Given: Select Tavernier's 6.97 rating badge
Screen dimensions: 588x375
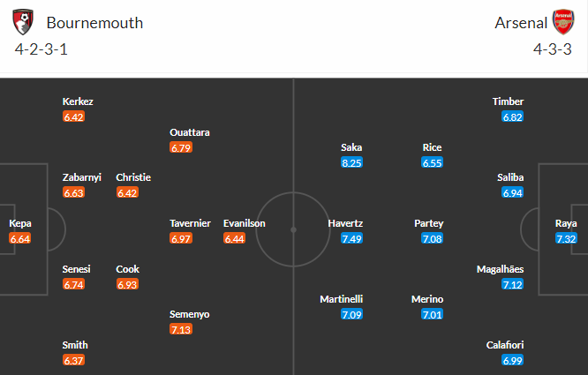Looking at the screenshot, I should tap(180, 238).
